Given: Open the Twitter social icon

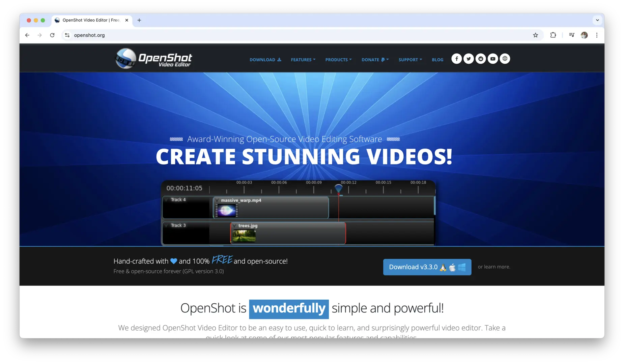Looking at the screenshot, I should point(469,59).
